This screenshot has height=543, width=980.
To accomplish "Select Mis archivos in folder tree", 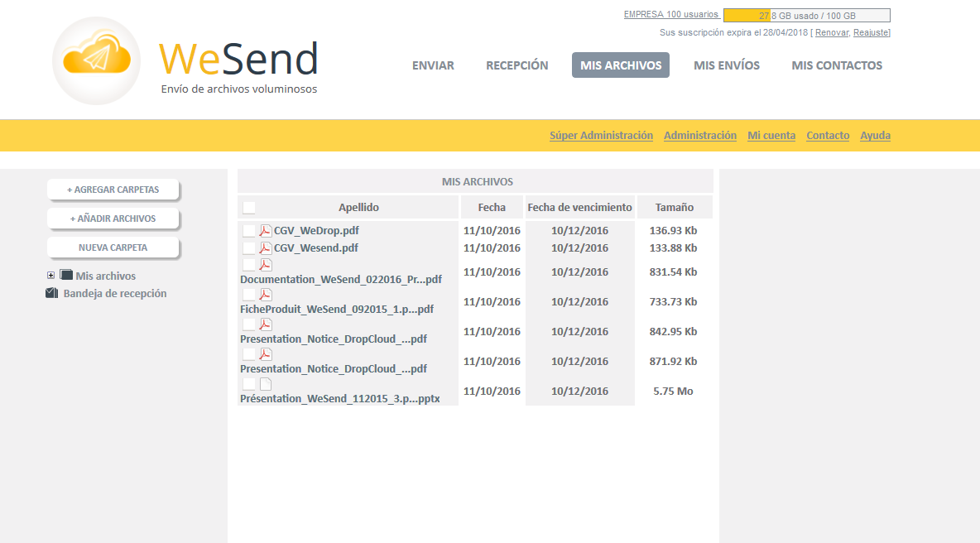I will [x=106, y=276].
